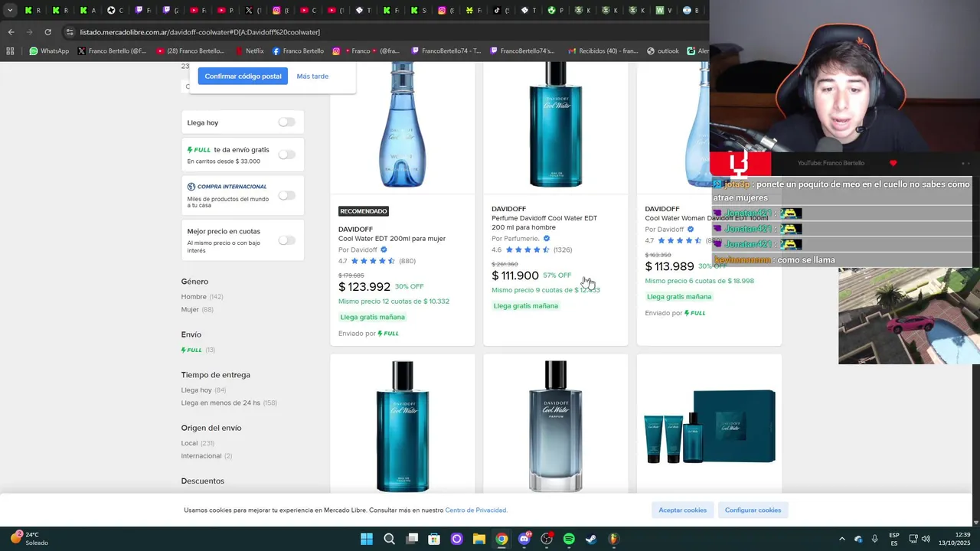Switch to Discord on the taskbar
This screenshot has width=980, height=551.
pyautogui.click(x=524, y=539)
